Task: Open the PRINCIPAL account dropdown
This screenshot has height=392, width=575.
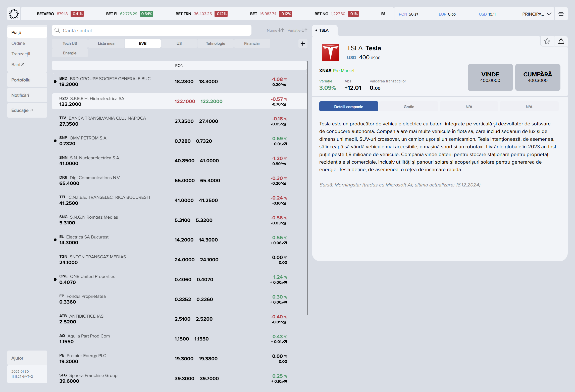Action: point(537,14)
